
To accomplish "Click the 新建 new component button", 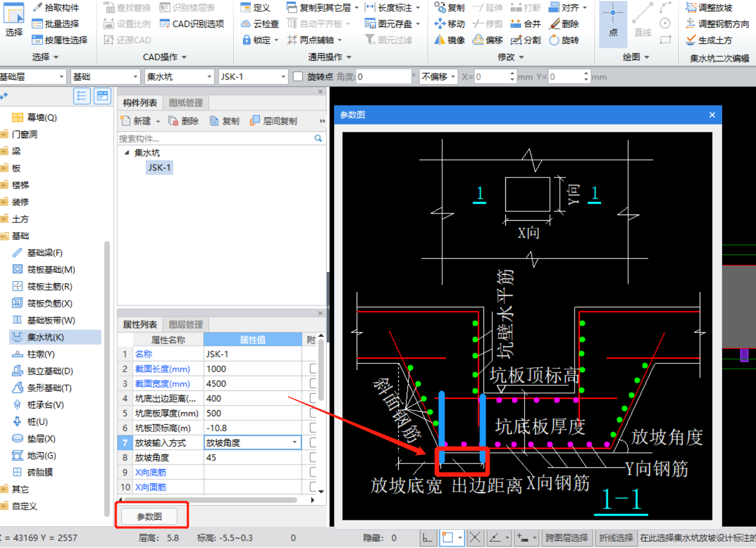I will click(140, 121).
